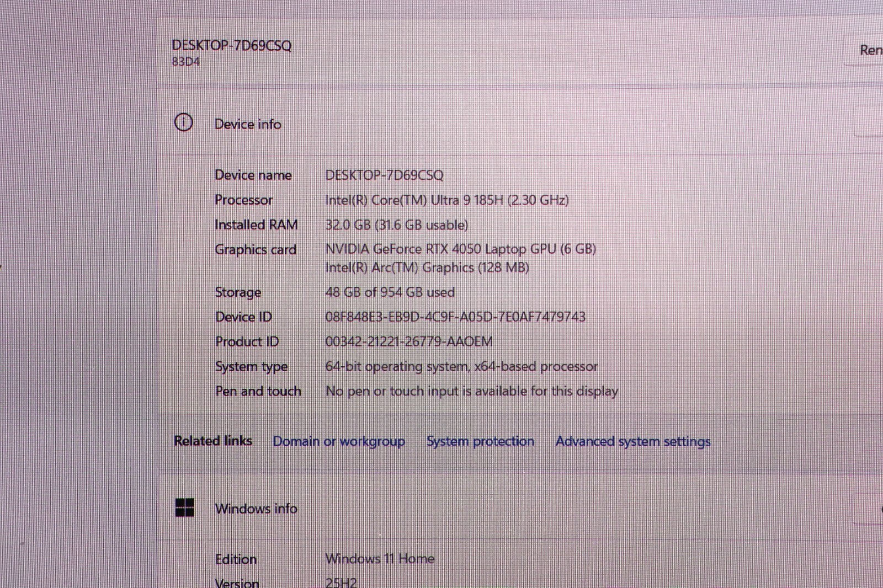Select the 32.0 GB installed RAM value

(397, 225)
